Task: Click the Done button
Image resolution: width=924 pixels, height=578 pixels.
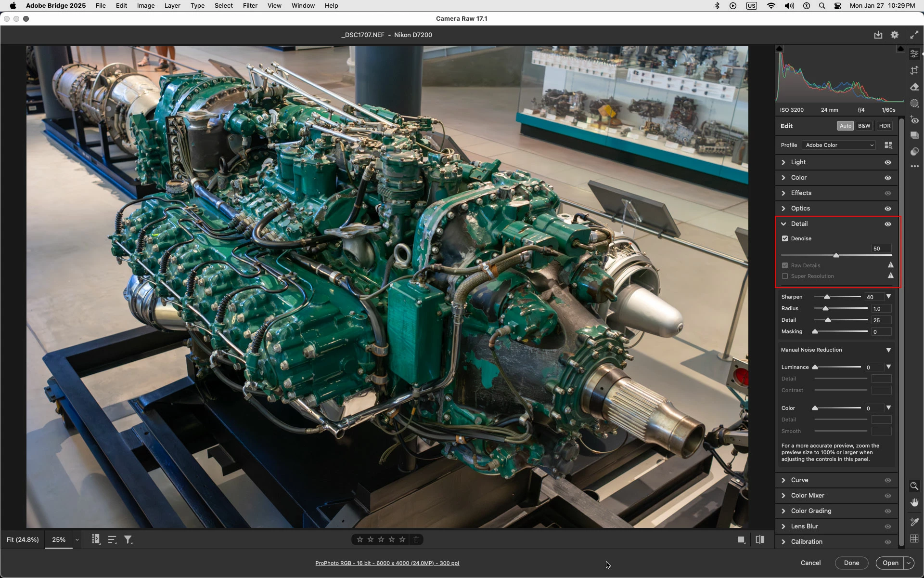Action: (851, 563)
